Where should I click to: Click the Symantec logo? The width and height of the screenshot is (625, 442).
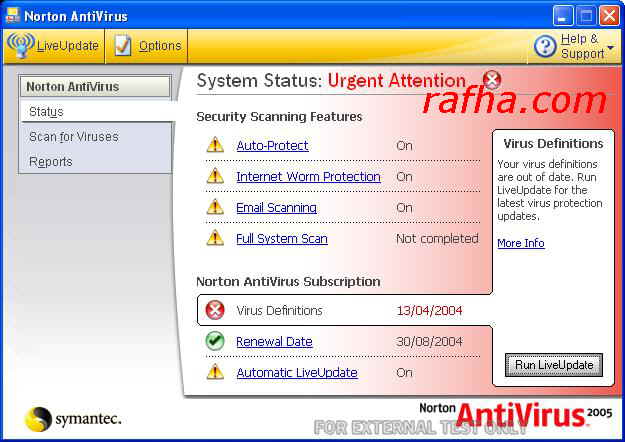[73, 419]
